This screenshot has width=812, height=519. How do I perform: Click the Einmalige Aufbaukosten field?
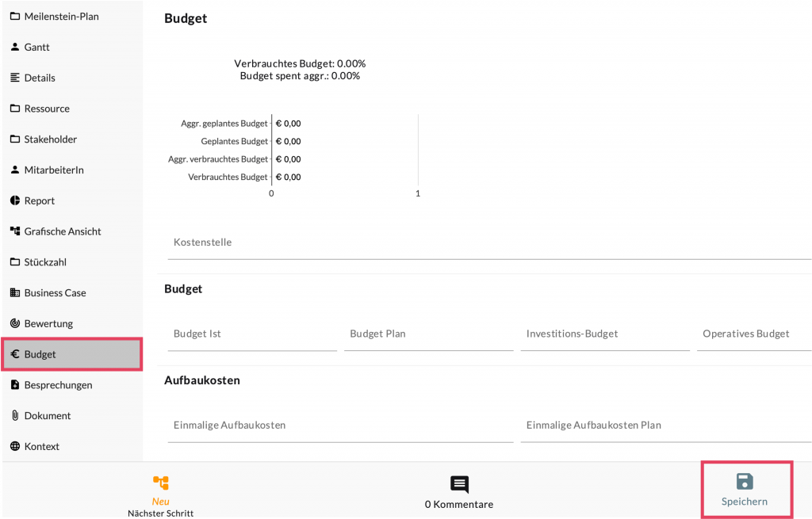pos(340,426)
